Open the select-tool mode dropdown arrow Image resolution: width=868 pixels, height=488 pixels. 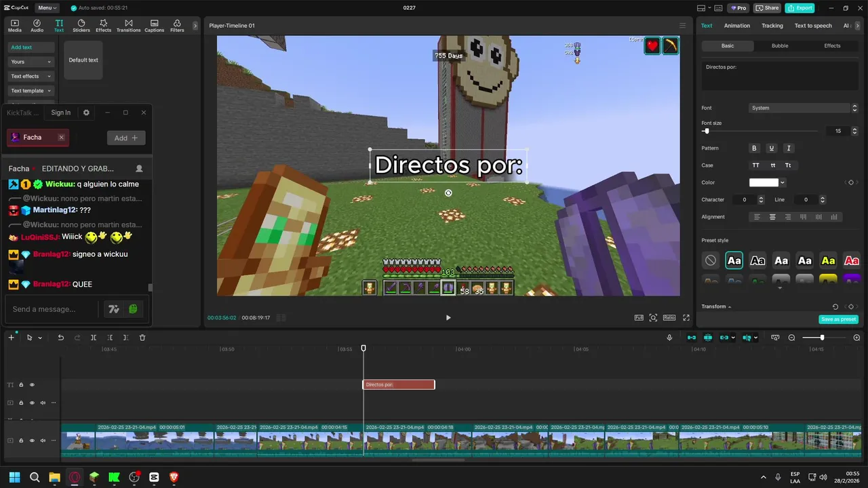(40, 338)
